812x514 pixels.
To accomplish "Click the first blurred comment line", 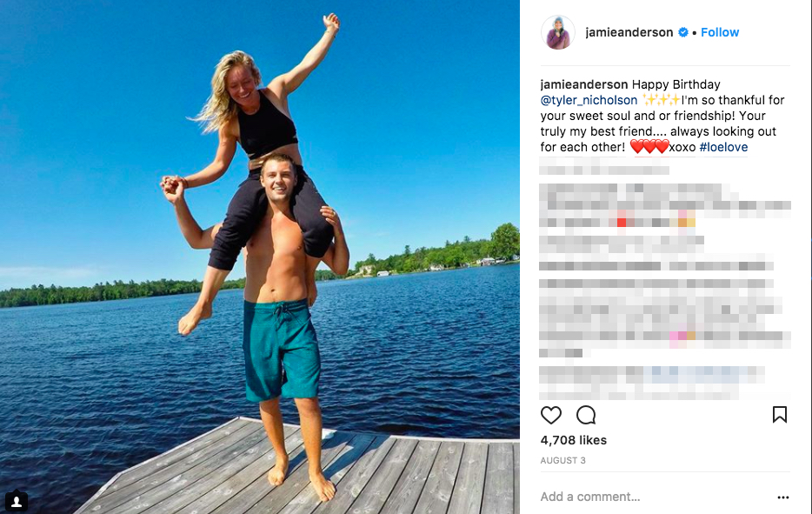I will click(x=604, y=166).
